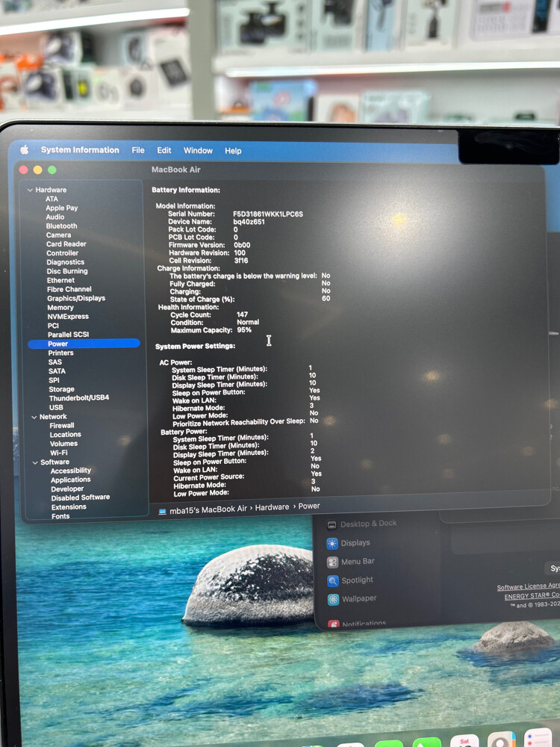Open the Apple menu icon
This screenshot has width=560, height=747.
click(x=25, y=149)
